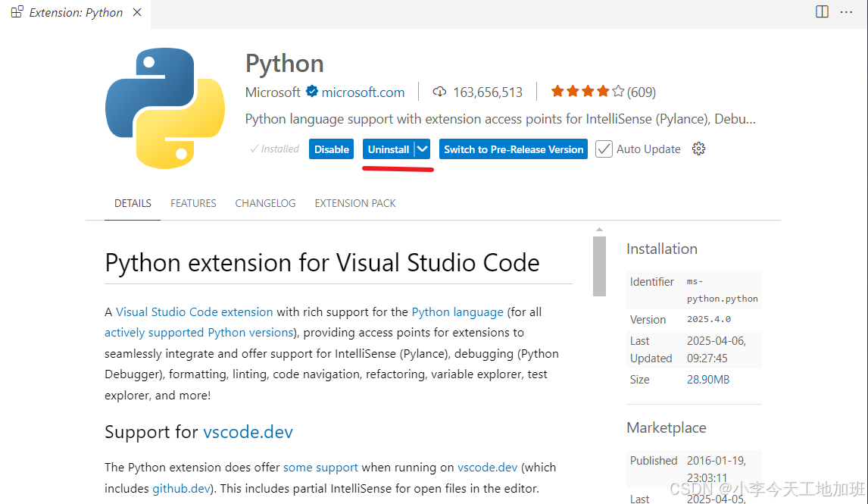Click the star rating icons

coord(587,92)
